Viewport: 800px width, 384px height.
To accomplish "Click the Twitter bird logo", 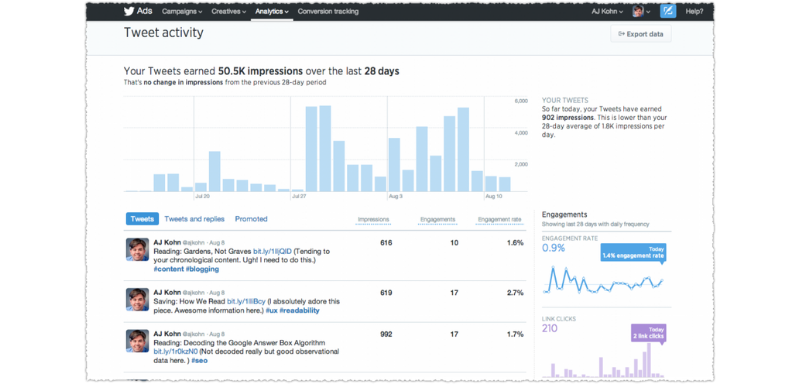I will coord(129,11).
